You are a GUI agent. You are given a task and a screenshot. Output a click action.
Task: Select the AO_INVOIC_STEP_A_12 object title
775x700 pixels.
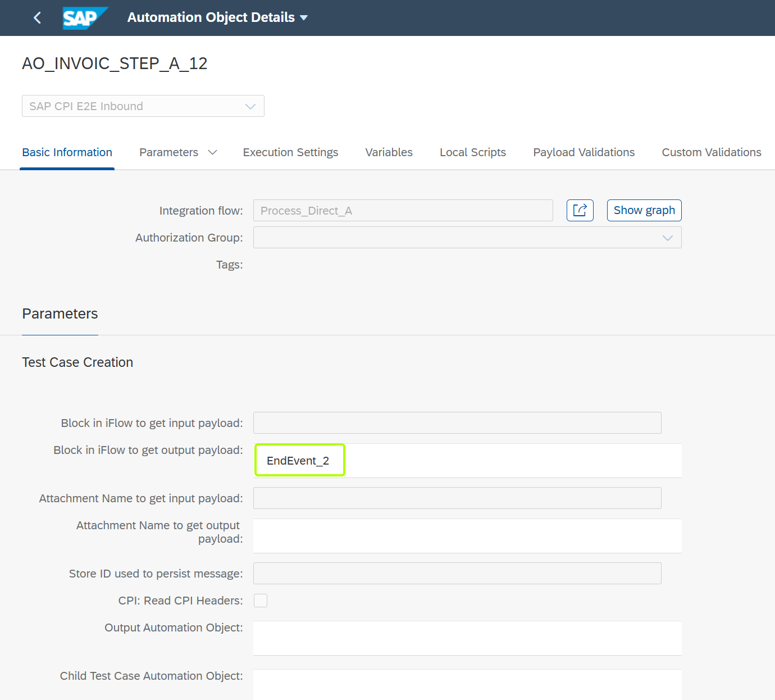point(115,63)
